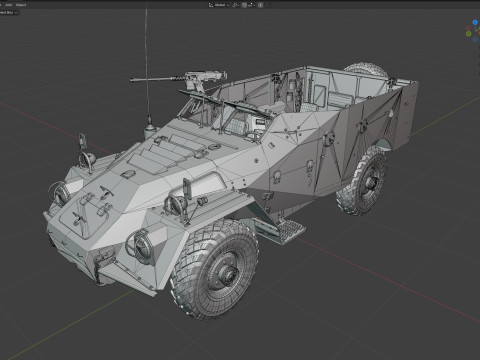This screenshot has height=360, width=480.
Task: Open the Add menu in viewport header
Action: click(x=9, y=5)
